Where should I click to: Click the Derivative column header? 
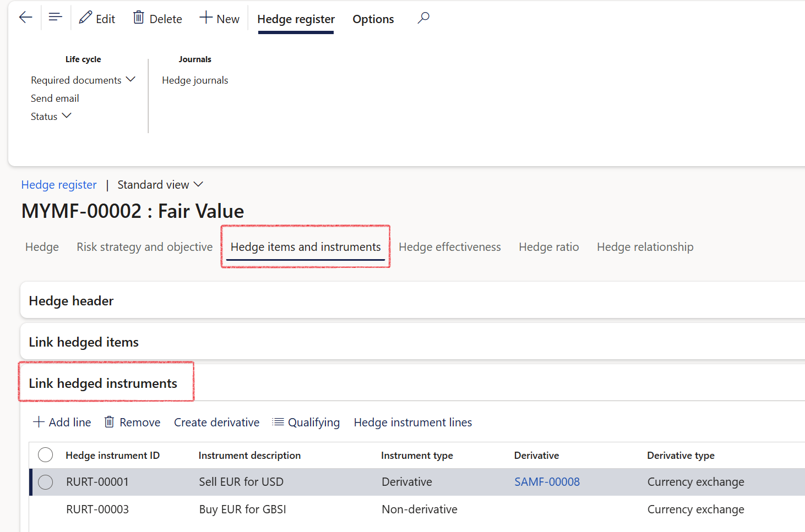[536, 456]
